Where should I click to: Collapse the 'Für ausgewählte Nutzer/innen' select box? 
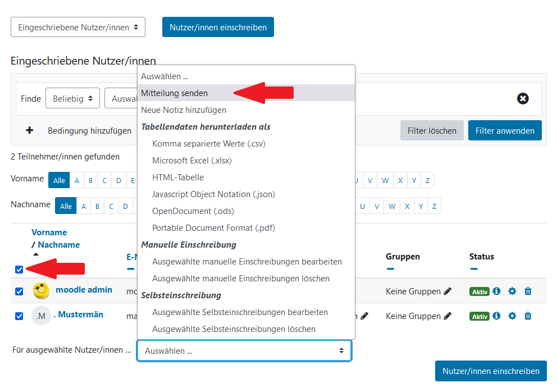pyautogui.click(x=244, y=351)
